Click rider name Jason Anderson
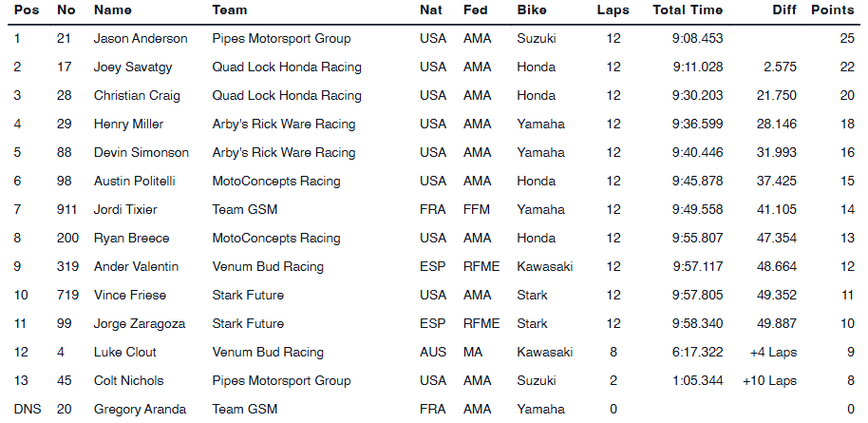 tap(141, 39)
